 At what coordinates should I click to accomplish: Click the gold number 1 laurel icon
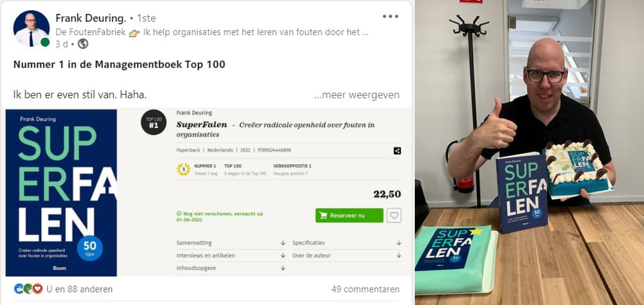pyautogui.click(x=183, y=169)
